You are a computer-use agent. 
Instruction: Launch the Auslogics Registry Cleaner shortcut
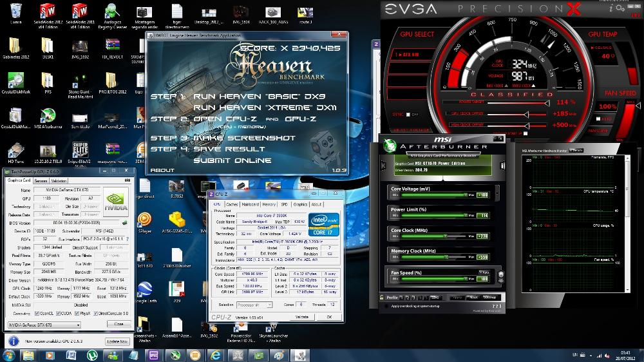point(112,15)
